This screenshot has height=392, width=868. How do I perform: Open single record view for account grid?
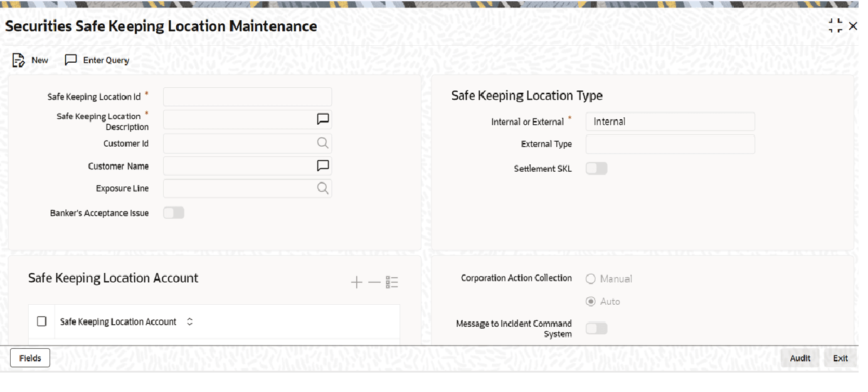click(392, 283)
